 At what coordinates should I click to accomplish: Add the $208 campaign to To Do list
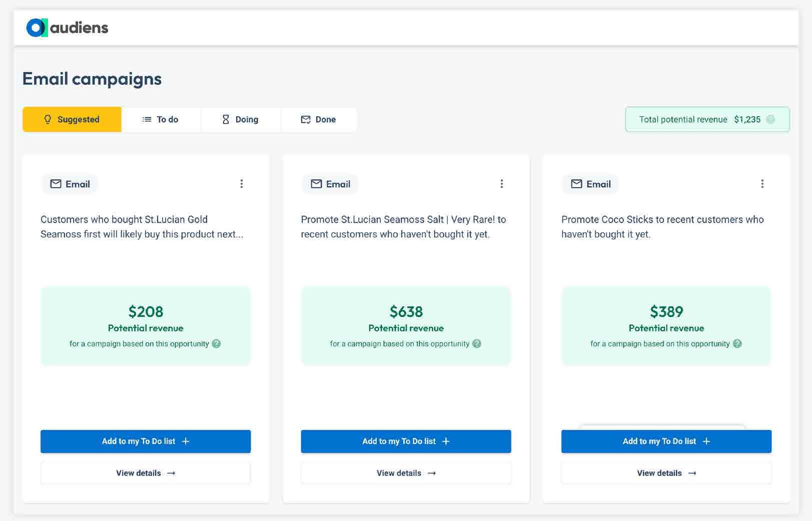146,441
